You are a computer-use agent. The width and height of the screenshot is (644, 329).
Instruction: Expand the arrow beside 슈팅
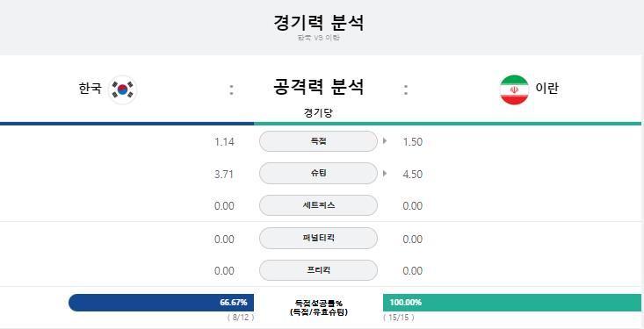coord(385,173)
